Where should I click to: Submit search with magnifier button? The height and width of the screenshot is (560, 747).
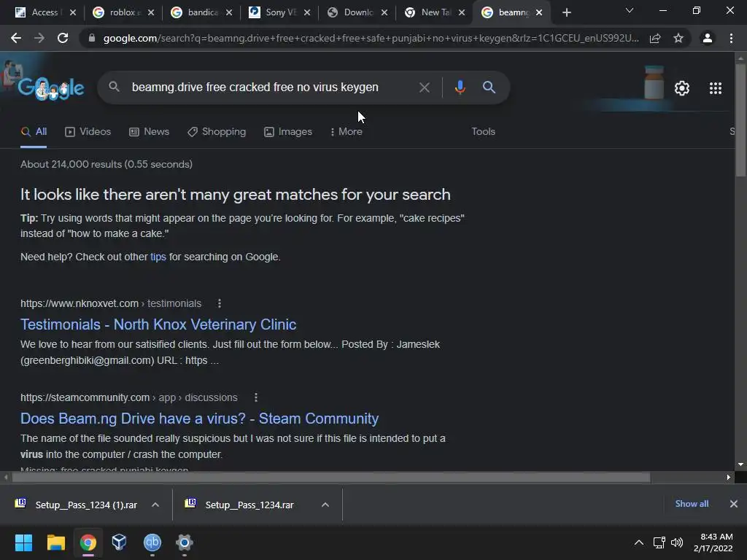(x=489, y=87)
